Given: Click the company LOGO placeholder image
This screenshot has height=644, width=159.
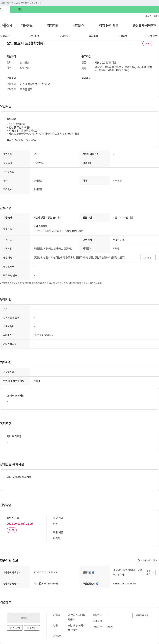Looking at the screenshot, I should tap(23, 618).
